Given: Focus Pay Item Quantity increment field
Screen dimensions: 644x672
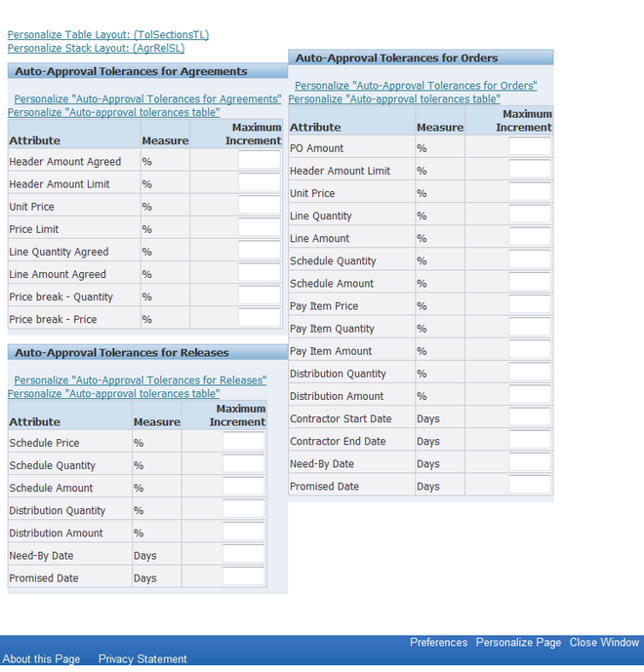Looking at the screenshot, I should coord(530,327).
